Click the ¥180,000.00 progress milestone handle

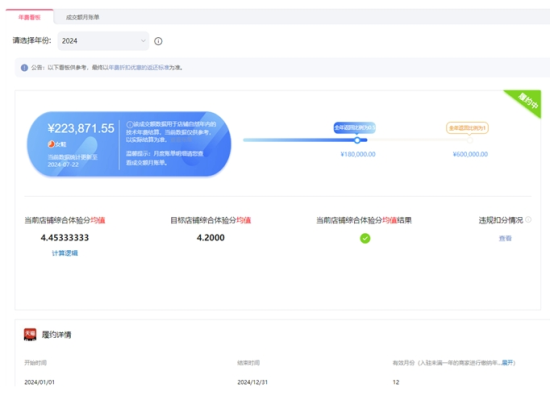point(357,140)
